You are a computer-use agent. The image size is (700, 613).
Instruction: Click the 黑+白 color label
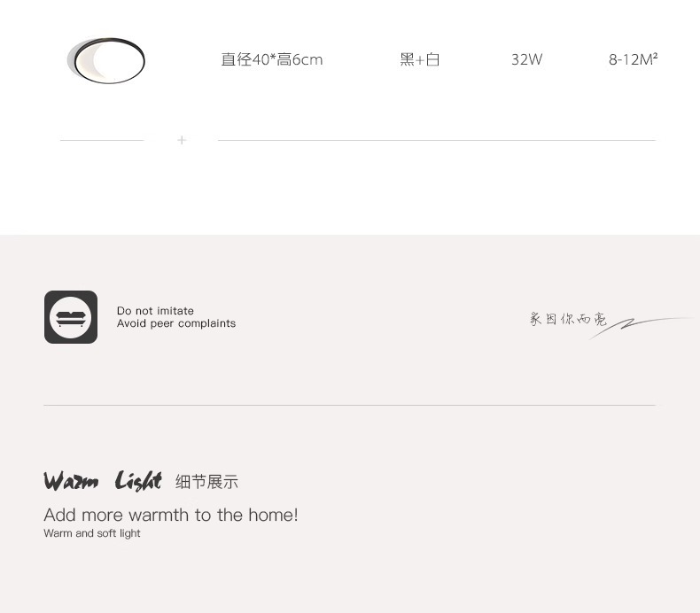point(420,59)
